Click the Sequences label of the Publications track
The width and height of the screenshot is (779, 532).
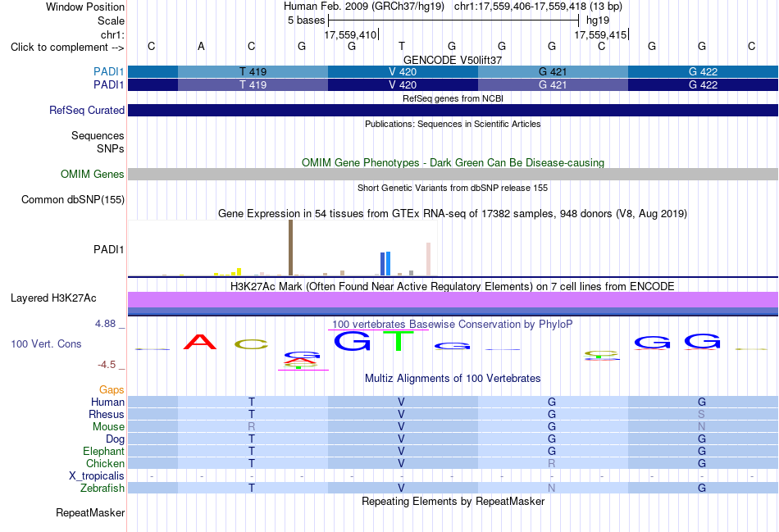pyautogui.click(x=98, y=135)
